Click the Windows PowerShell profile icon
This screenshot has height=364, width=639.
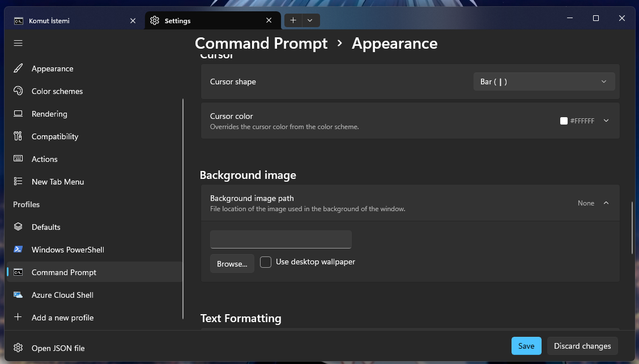18,249
